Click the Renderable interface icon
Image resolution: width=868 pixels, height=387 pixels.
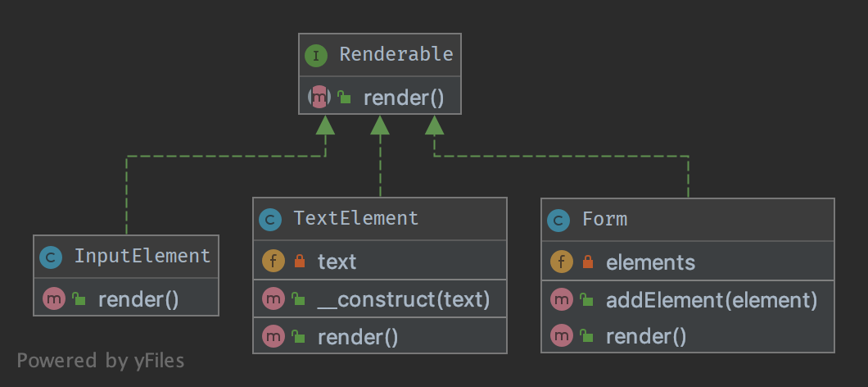pos(316,55)
